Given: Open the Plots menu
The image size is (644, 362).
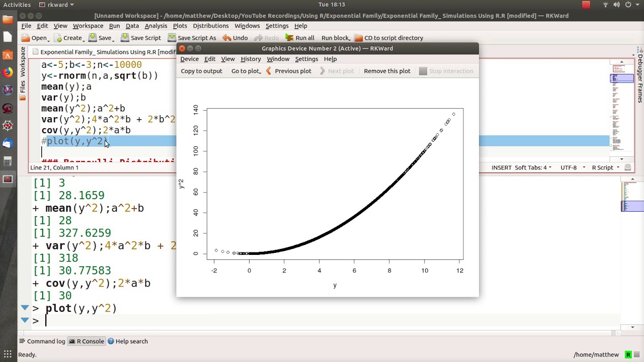Looking at the screenshot, I should (x=180, y=26).
